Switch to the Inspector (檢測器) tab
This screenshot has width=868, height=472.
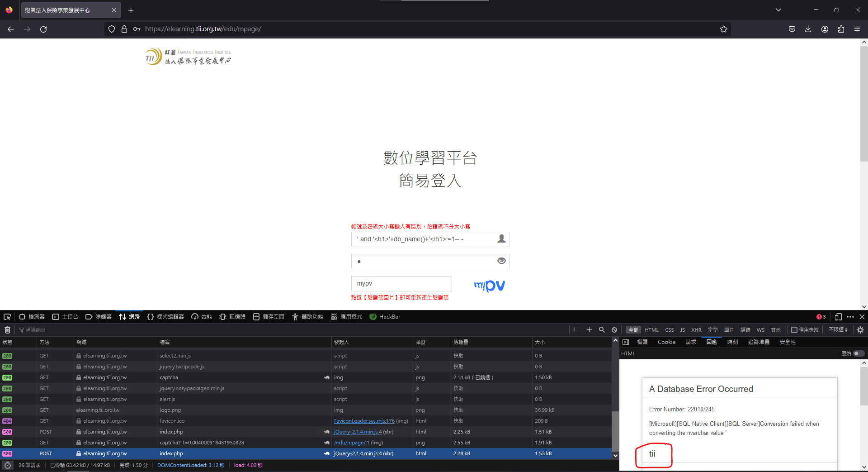[32, 317]
